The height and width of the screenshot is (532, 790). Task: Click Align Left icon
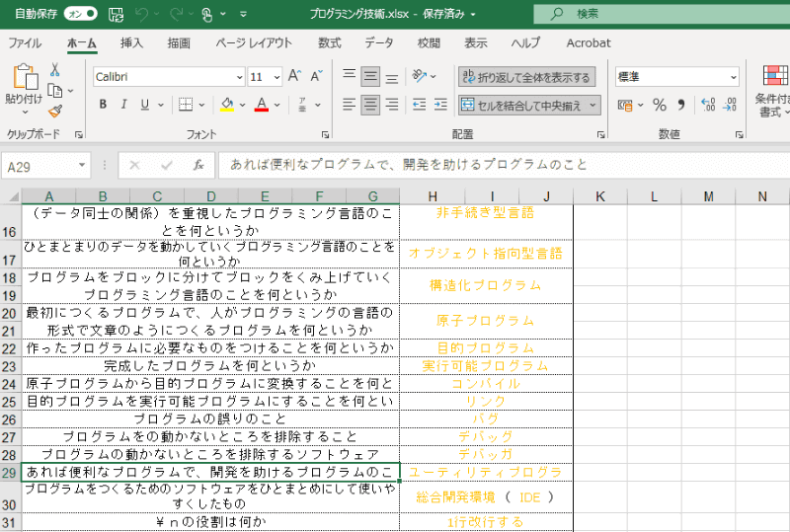point(349,105)
